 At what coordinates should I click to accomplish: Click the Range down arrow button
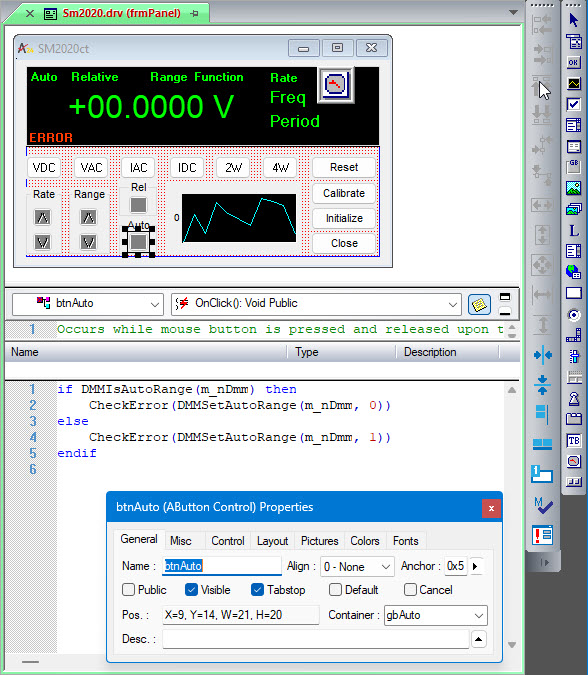(x=89, y=242)
